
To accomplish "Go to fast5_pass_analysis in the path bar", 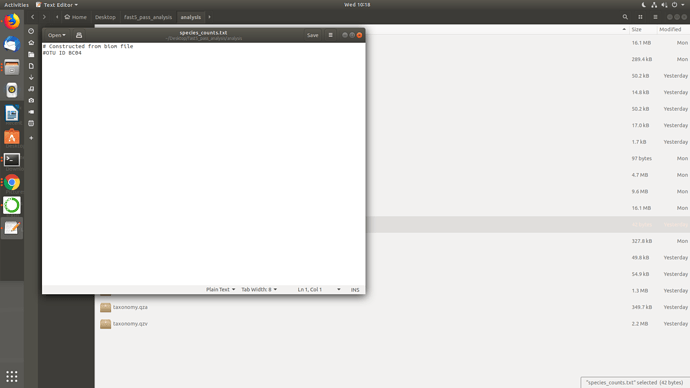I will click(x=148, y=17).
